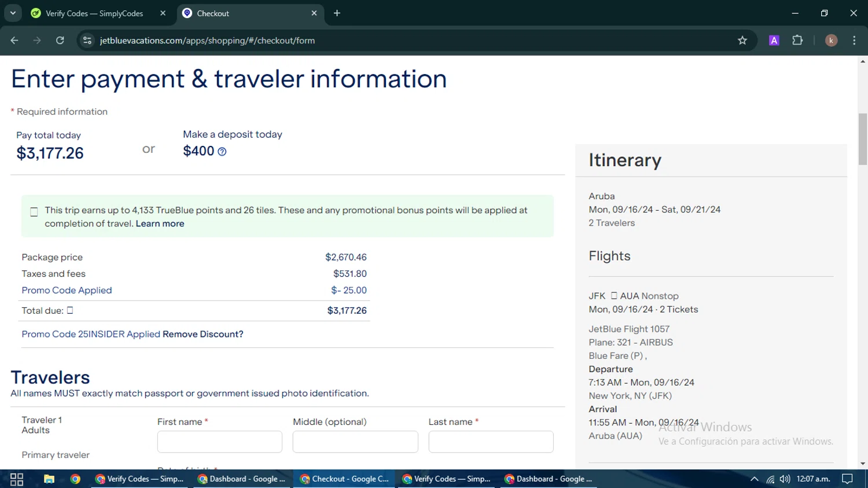Focus the First name input field
The image size is (868, 488).
(220, 442)
